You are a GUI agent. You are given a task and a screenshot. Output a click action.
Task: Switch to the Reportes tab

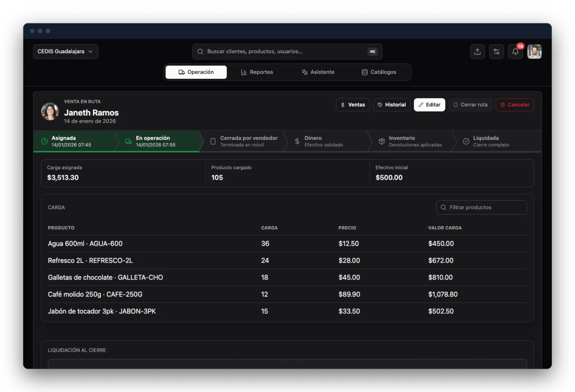point(257,72)
